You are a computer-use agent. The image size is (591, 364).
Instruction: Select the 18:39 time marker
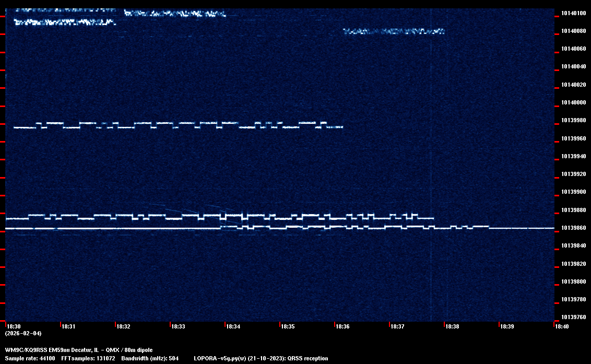[507, 326]
